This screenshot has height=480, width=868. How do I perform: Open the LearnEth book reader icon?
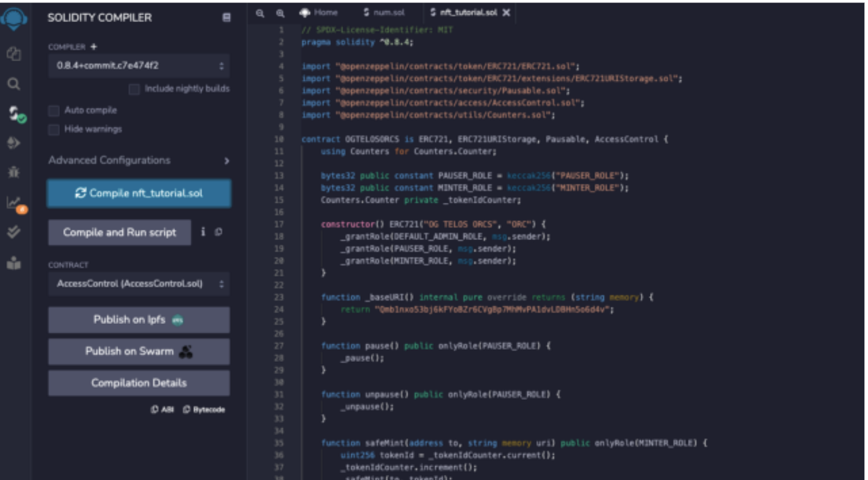point(13,264)
